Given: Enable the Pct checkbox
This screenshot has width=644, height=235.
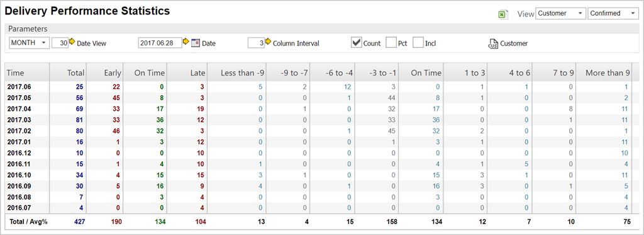Looking at the screenshot, I should pyautogui.click(x=391, y=42).
